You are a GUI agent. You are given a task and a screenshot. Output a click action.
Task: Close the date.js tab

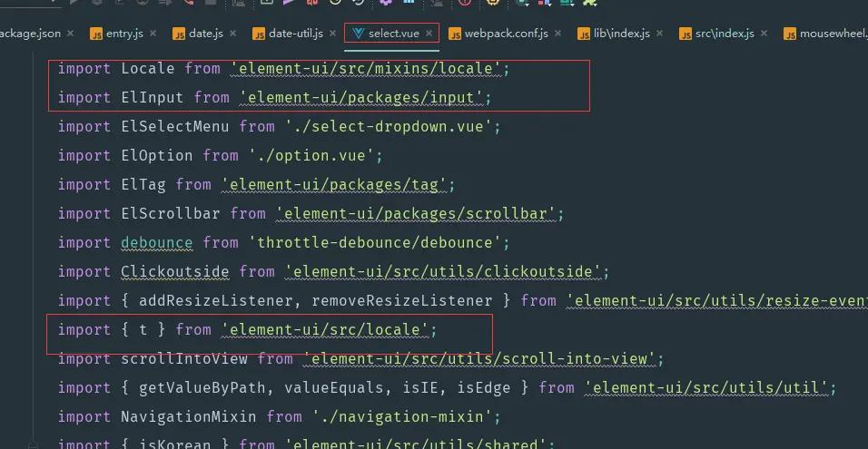point(233,34)
